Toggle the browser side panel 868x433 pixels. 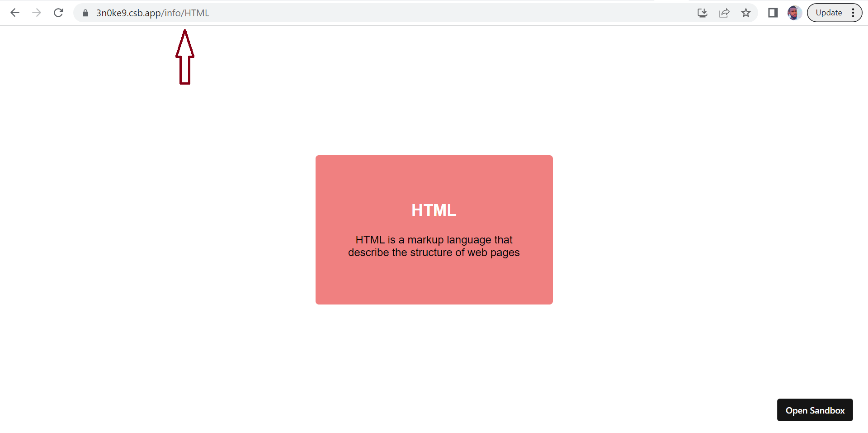click(773, 13)
